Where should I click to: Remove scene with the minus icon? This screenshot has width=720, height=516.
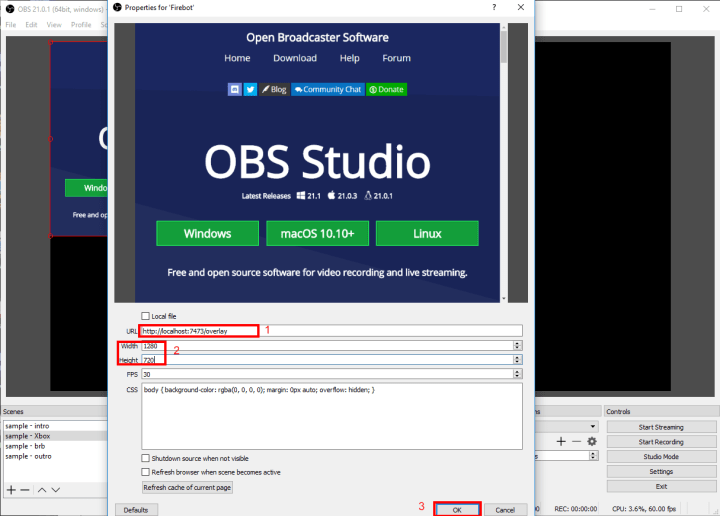pos(25,490)
